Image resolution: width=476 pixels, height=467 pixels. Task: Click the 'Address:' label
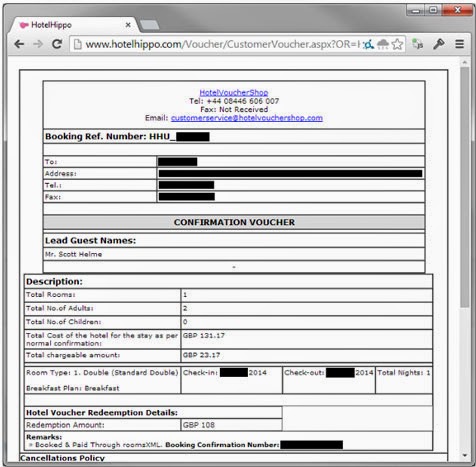61,174
